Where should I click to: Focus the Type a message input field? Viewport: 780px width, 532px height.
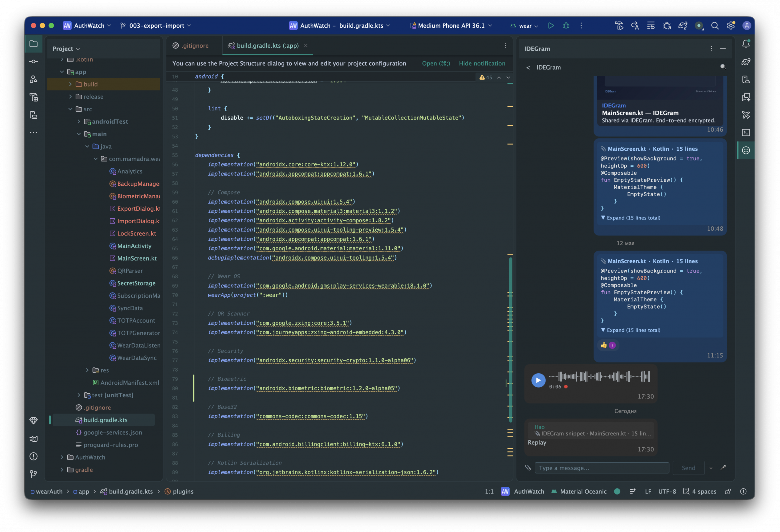(602, 468)
